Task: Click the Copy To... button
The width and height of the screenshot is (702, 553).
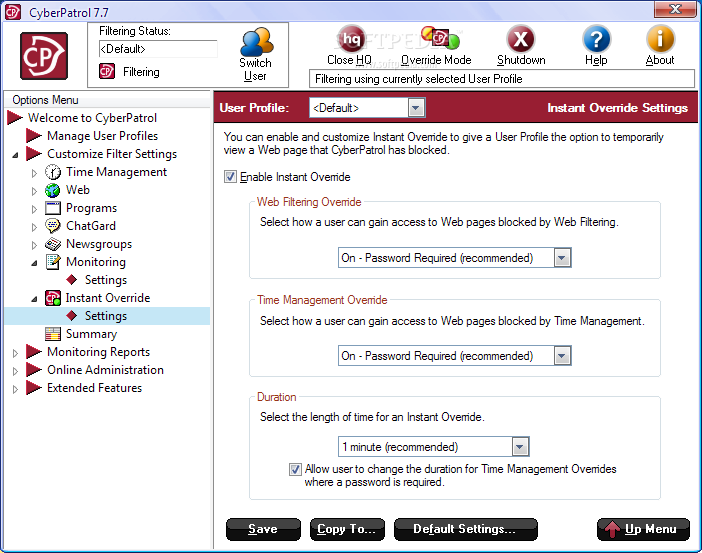Action: pos(347,529)
